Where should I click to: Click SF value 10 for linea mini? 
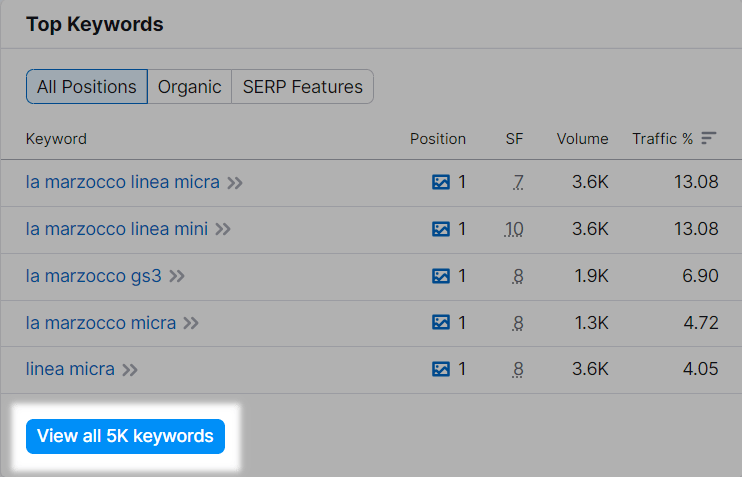(x=514, y=229)
